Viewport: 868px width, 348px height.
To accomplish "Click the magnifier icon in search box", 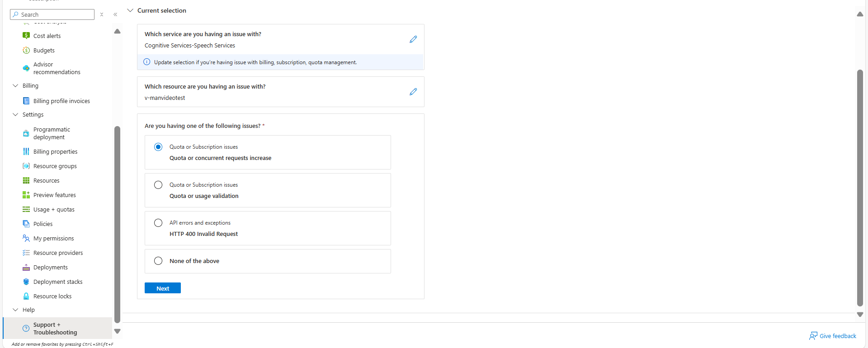I will click(x=16, y=14).
